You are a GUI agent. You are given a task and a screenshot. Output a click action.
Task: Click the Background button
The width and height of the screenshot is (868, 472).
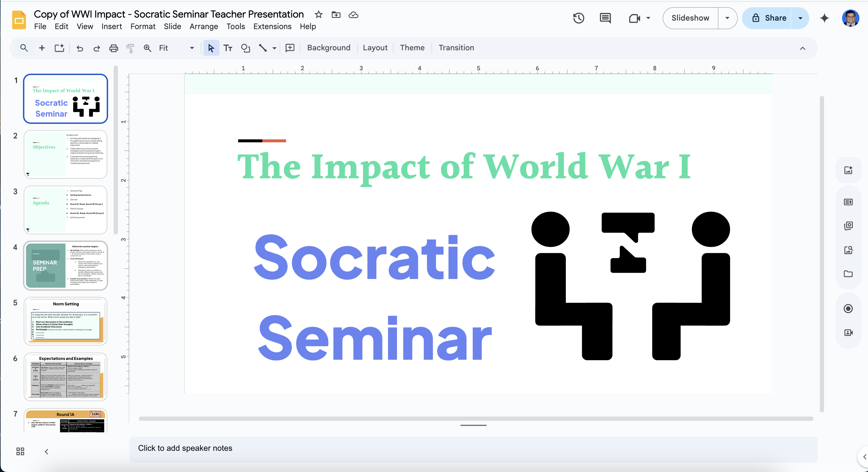[329, 48]
